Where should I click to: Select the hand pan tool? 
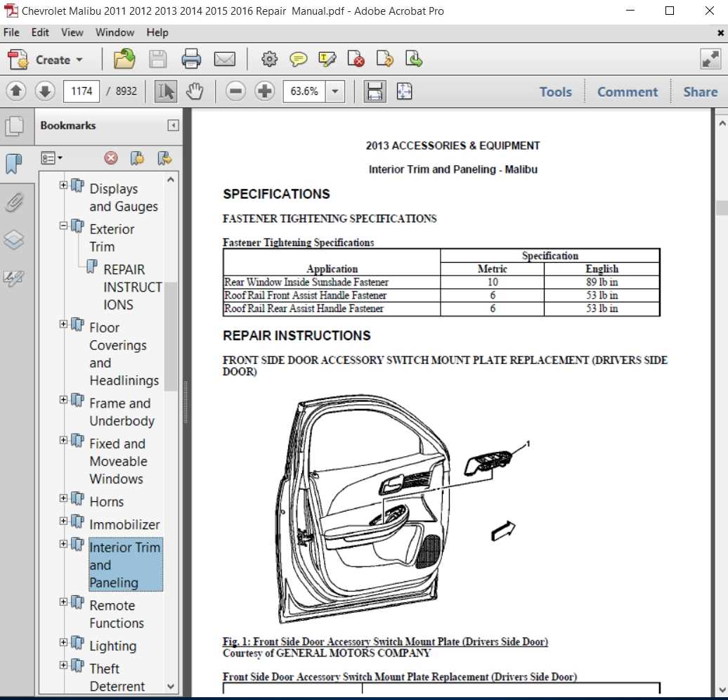click(x=195, y=91)
